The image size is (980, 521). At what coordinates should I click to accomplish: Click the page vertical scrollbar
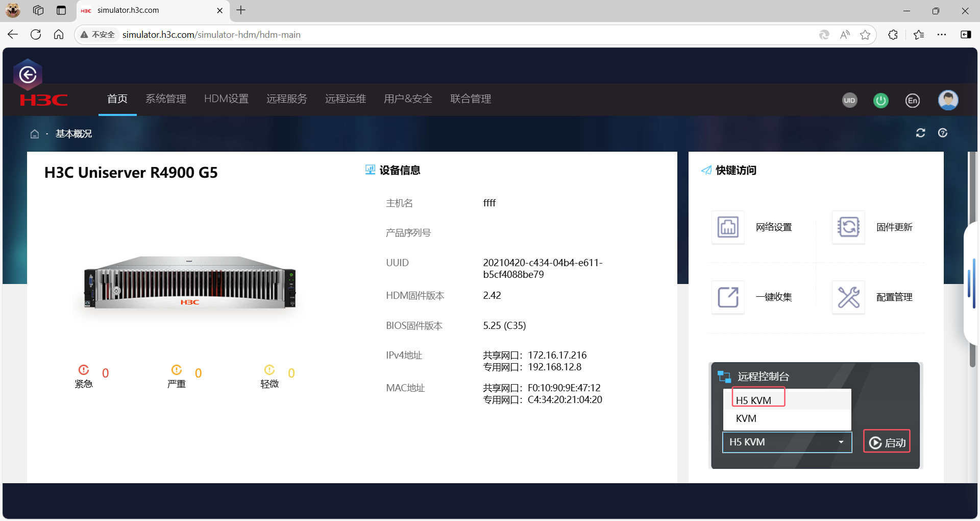(x=972, y=258)
